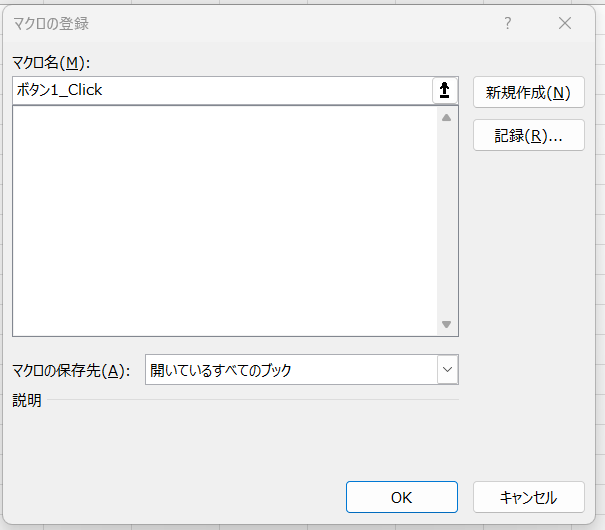Click the macro list scroll down arrow

[x=446, y=325]
